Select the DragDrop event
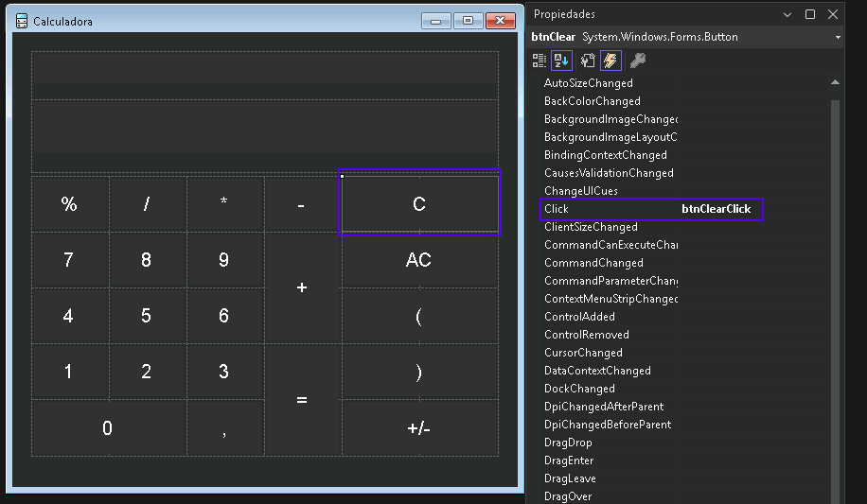The height and width of the screenshot is (504, 867). point(568,443)
